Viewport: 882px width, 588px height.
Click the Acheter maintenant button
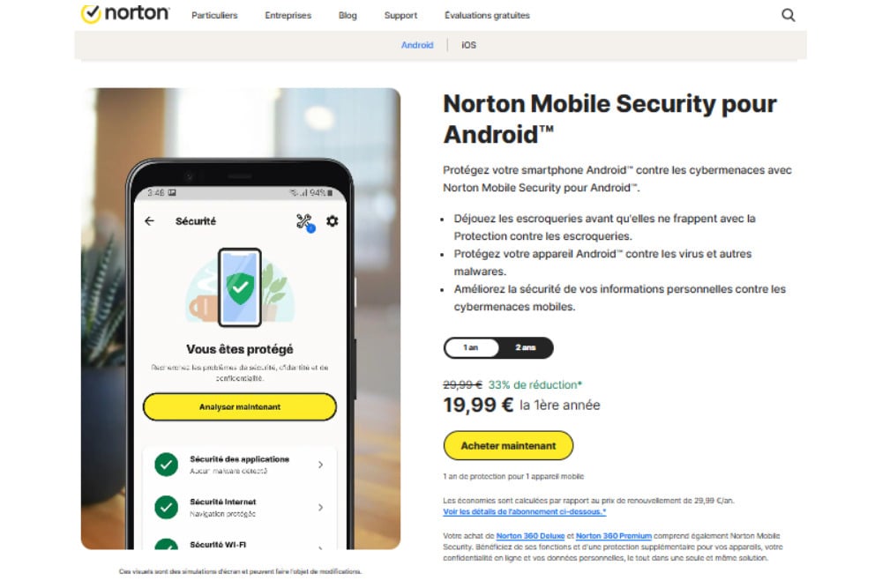[x=508, y=446]
